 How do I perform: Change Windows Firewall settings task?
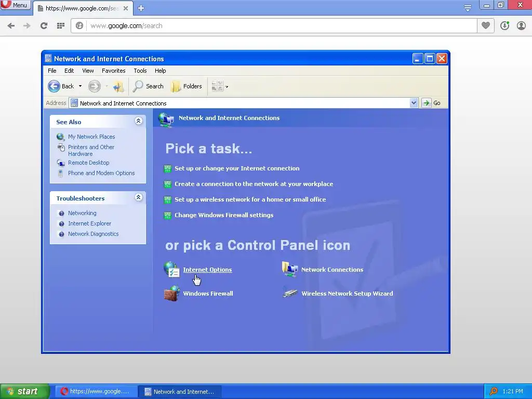click(x=224, y=215)
